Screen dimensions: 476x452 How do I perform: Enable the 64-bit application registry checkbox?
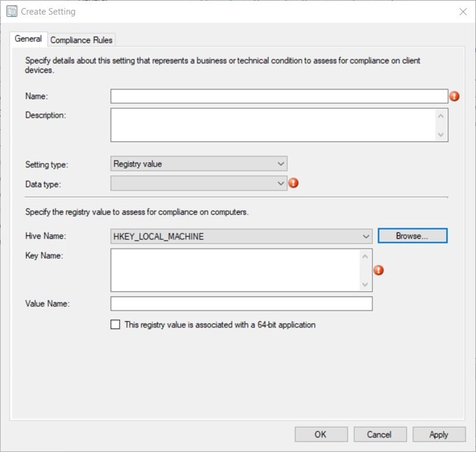tap(115, 324)
